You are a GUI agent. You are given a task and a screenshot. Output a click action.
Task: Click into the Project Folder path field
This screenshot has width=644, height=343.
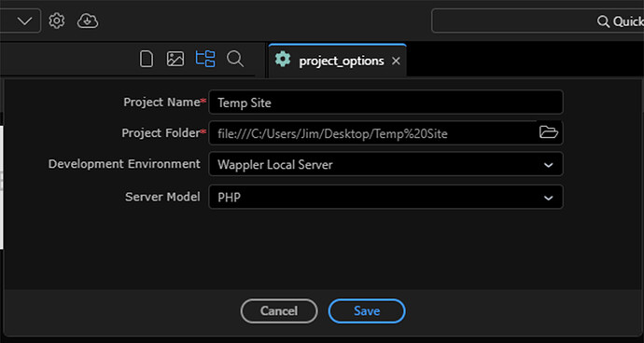372,133
